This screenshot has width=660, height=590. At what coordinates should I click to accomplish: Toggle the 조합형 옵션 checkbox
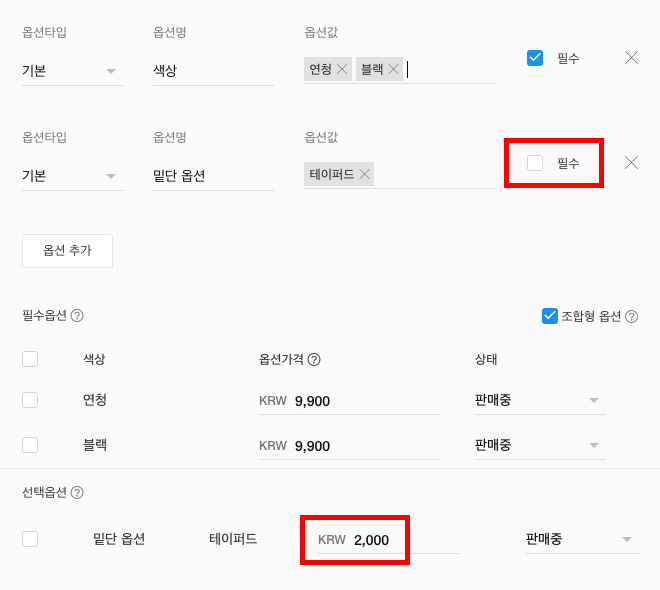pos(549,316)
